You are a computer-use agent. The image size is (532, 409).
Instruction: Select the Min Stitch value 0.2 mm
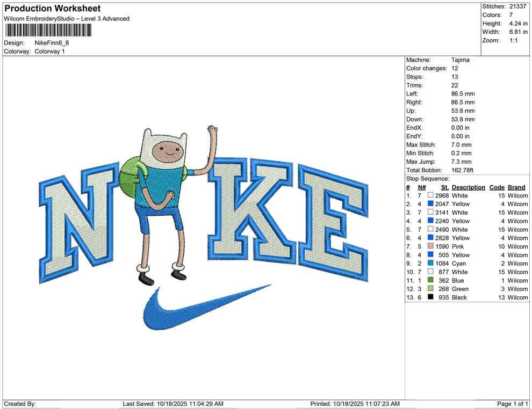click(x=461, y=153)
